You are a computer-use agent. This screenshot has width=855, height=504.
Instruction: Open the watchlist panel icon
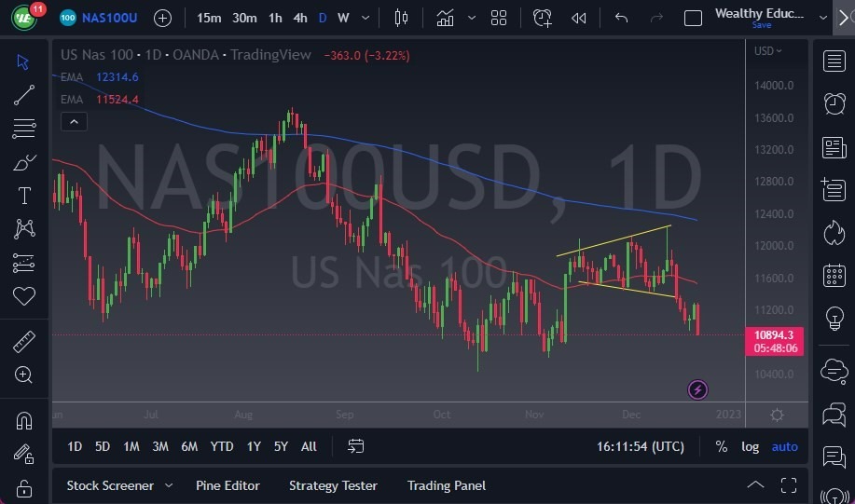click(x=834, y=61)
